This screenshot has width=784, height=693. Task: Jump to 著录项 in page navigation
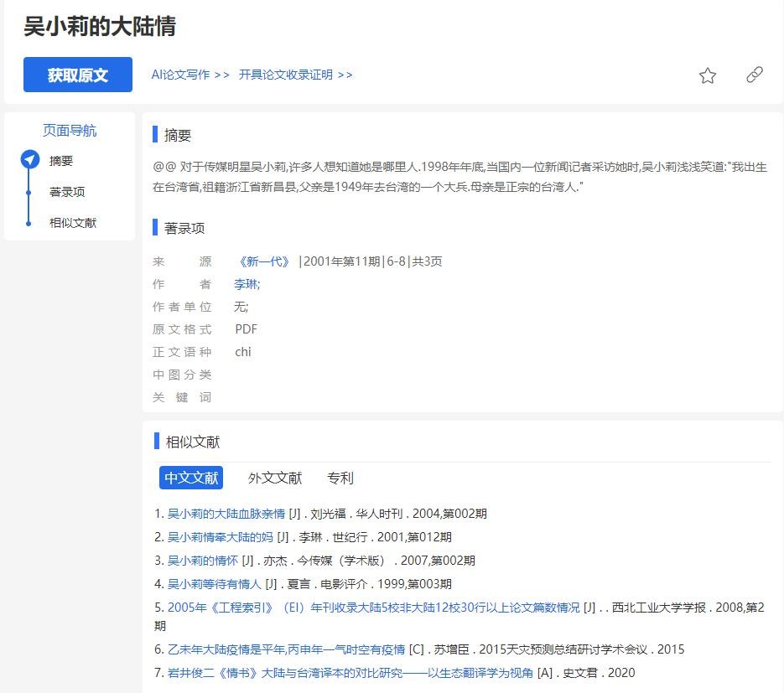(67, 192)
